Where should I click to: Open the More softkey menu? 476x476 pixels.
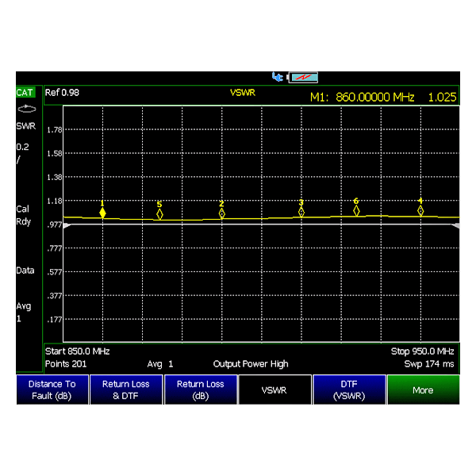tap(423, 390)
